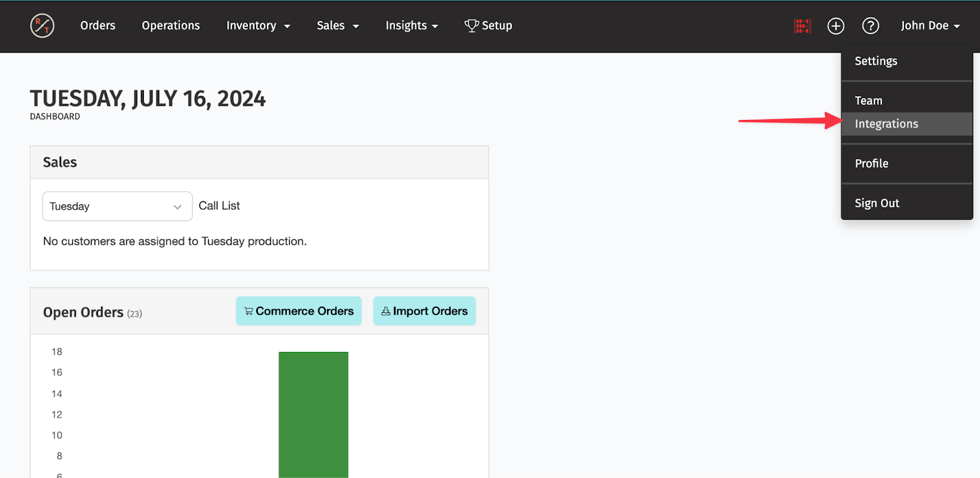Viewport: 980px width, 478px height.
Task: Go to Orders in the navbar
Action: point(98,26)
